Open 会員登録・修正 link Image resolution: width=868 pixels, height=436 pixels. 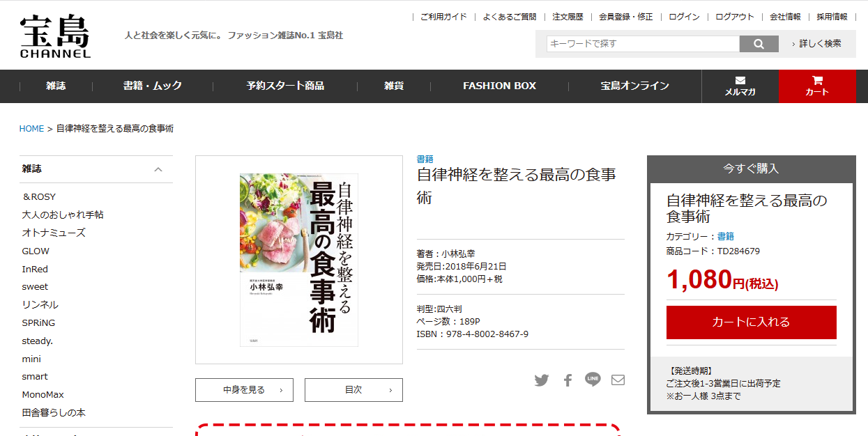pyautogui.click(x=626, y=17)
